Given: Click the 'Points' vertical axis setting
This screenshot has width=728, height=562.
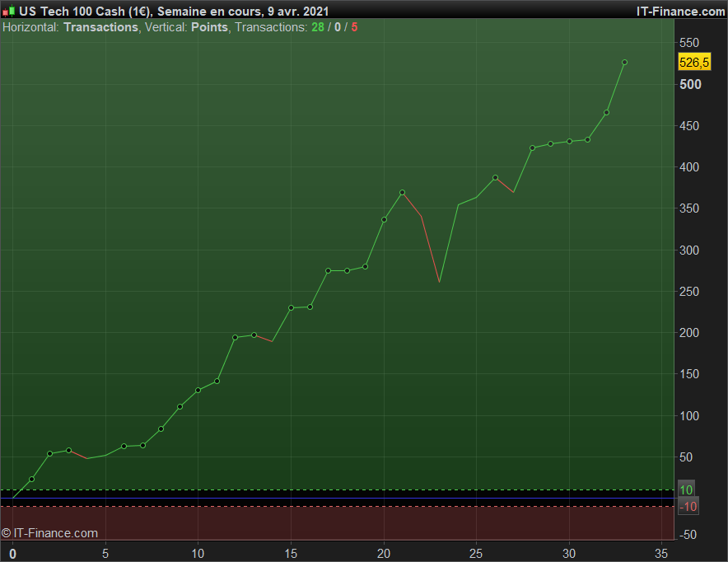Looking at the screenshot, I should pyautogui.click(x=209, y=27).
